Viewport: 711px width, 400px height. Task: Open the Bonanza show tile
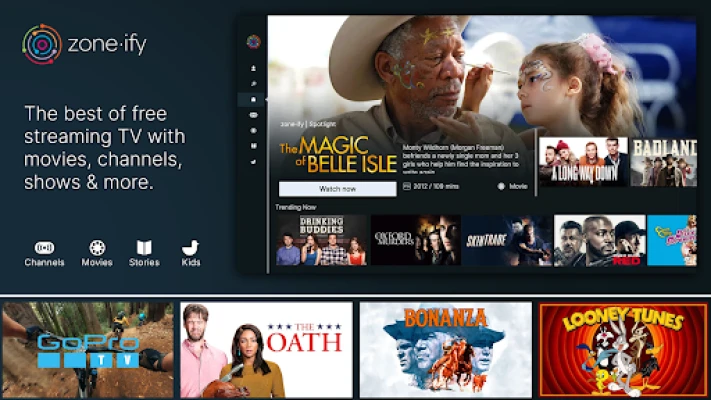[x=446, y=350]
